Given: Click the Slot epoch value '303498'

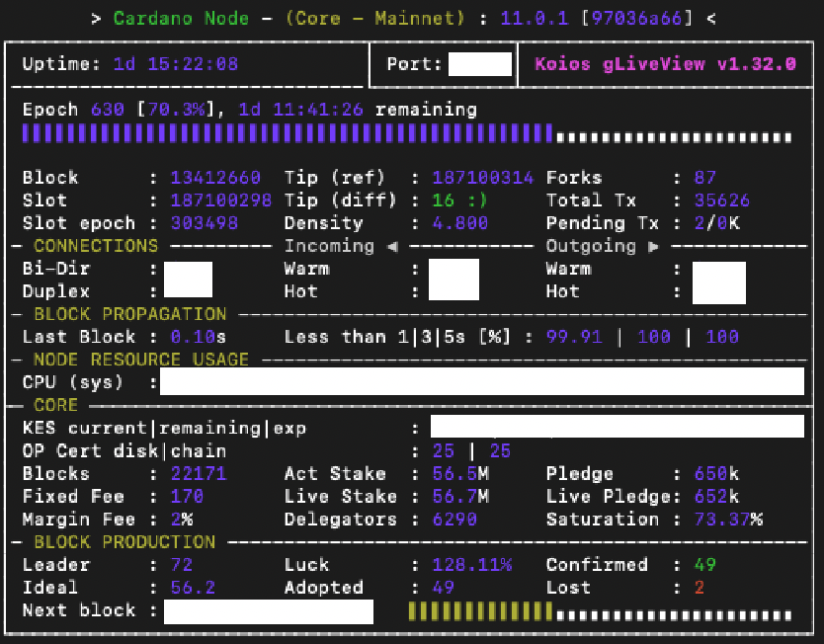Looking at the screenshot, I should [204, 222].
